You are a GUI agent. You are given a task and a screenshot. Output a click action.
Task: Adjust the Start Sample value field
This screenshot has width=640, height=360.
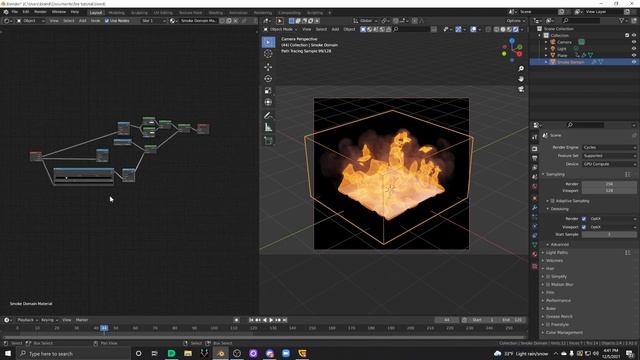click(609, 235)
